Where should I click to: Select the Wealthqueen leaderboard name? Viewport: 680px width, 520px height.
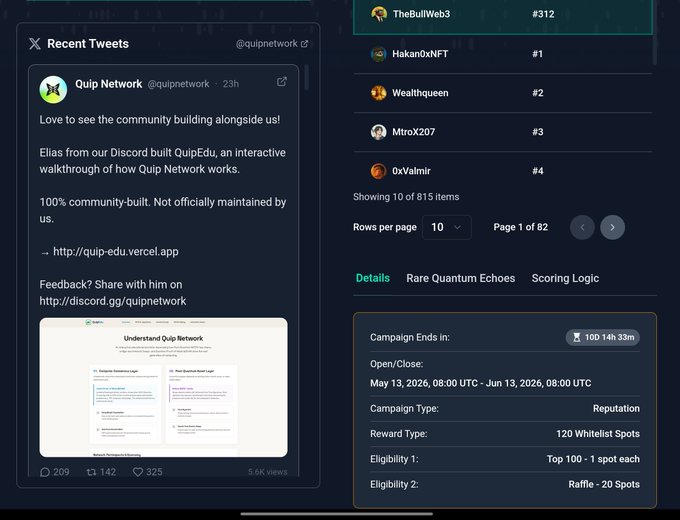pyautogui.click(x=420, y=93)
